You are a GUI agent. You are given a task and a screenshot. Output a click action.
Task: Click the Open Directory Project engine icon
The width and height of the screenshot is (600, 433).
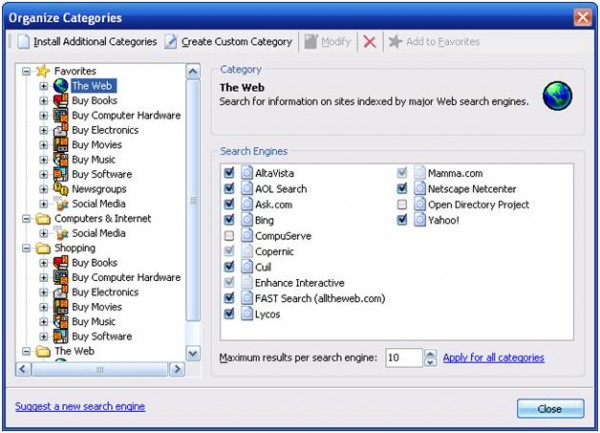[x=420, y=204]
